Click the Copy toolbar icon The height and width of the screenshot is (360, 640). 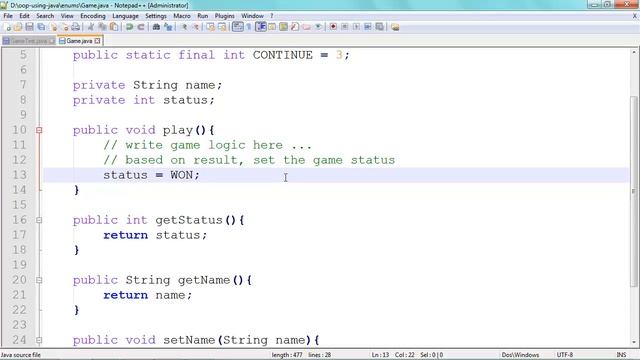[x=103, y=27]
